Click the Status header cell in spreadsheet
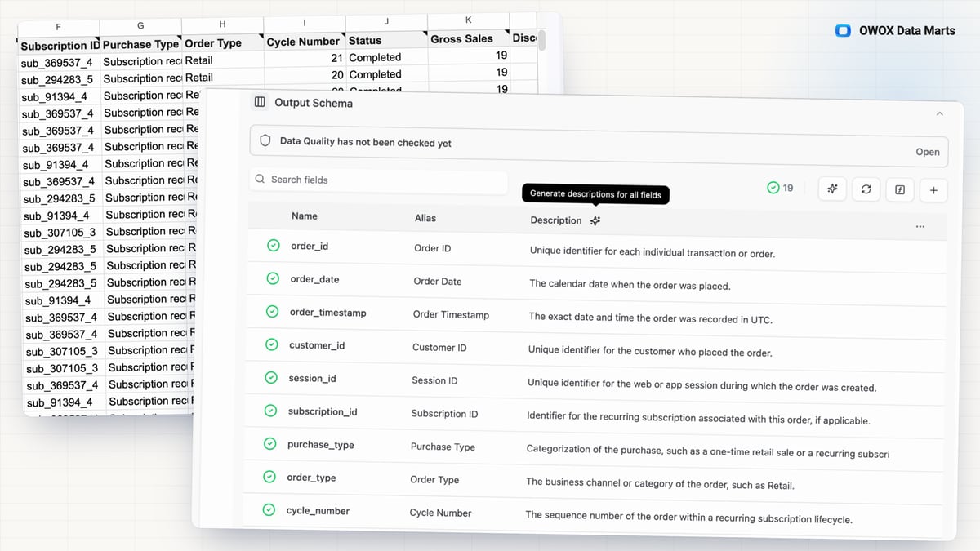This screenshot has height=551, width=980. 386,40
